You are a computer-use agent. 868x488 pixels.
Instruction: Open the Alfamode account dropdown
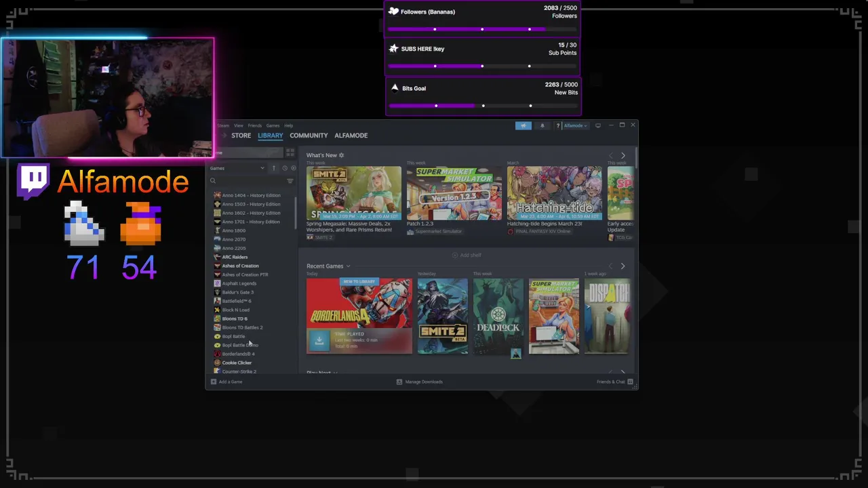tap(575, 125)
